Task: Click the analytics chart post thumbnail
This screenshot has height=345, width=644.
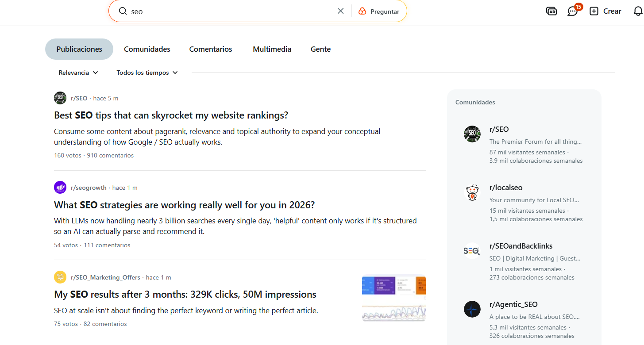Action: (393, 297)
